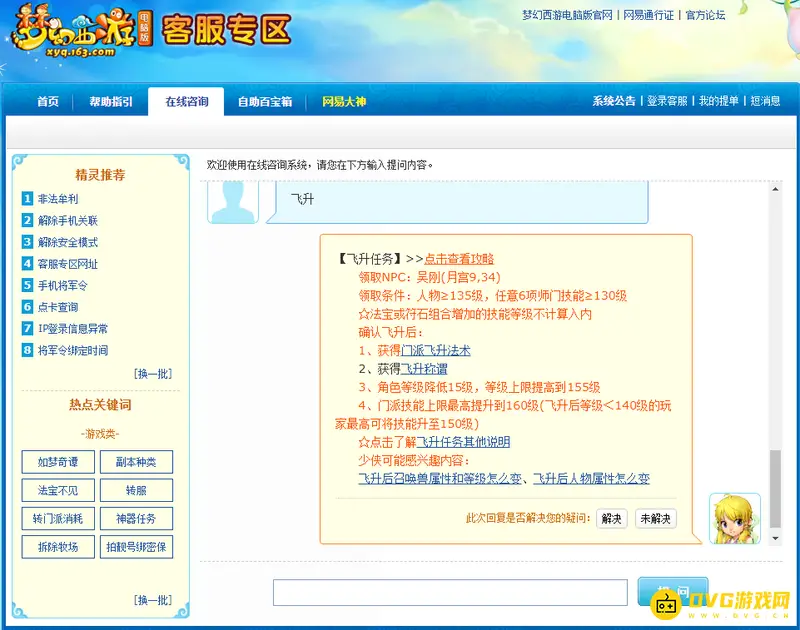Click the 转门派消耗 keyword button

pos(58,519)
